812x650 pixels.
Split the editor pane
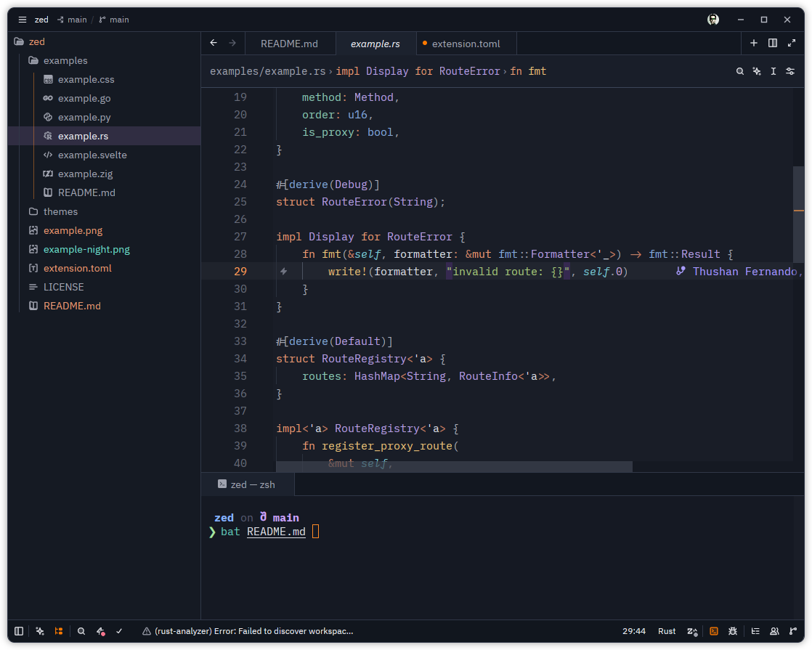(x=773, y=43)
